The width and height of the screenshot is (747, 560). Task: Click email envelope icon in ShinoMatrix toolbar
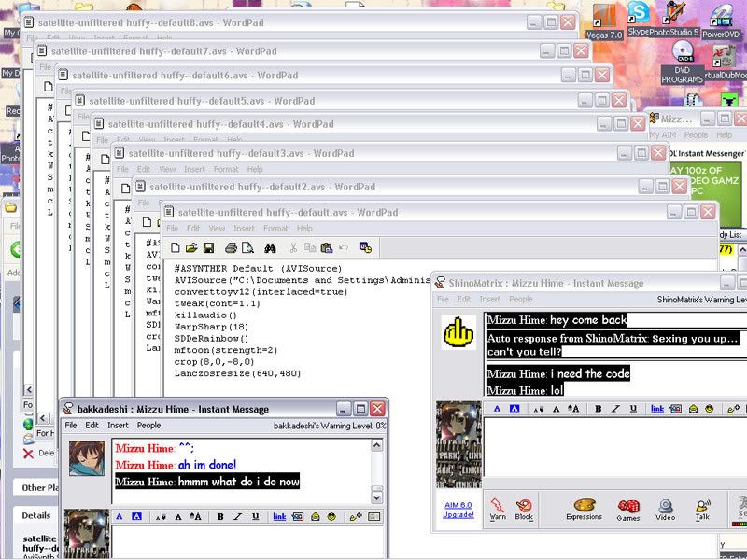[693, 409]
